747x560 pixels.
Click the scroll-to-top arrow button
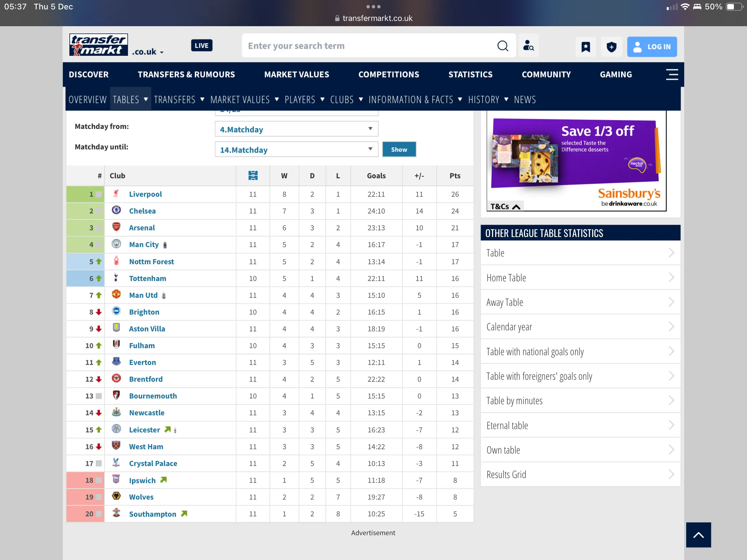[698, 535]
